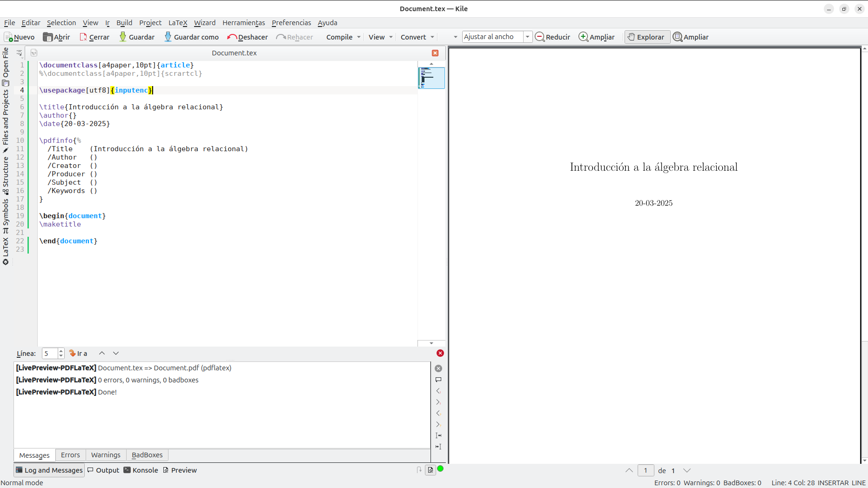Viewport: 868px width, 488px height.
Task: Click Guardar como to save as
Action: pos(191,37)
